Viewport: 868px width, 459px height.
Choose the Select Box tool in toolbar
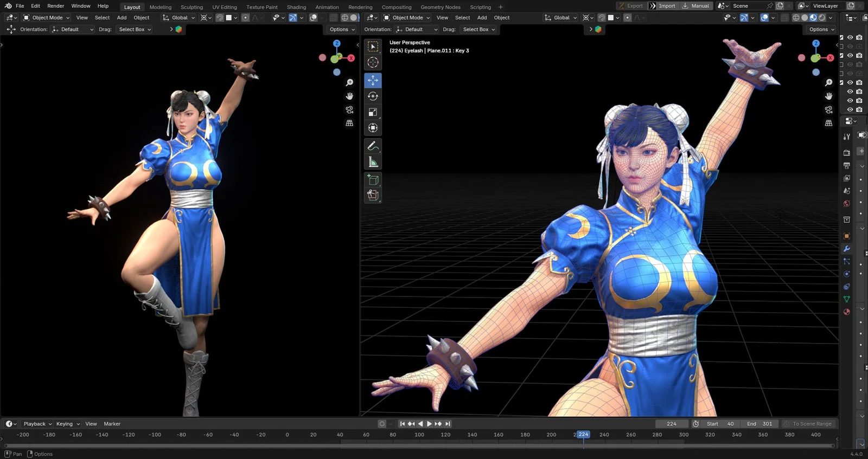[x=373, y=47]
